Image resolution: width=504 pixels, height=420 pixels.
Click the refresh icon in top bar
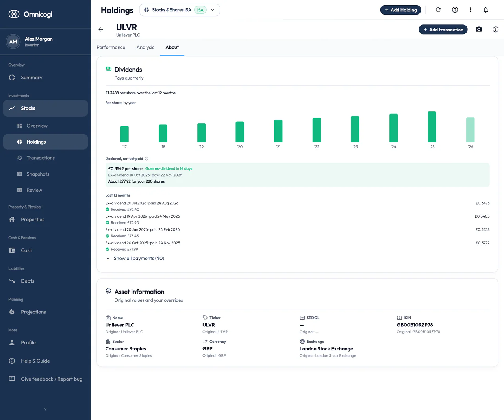[438, 10]
